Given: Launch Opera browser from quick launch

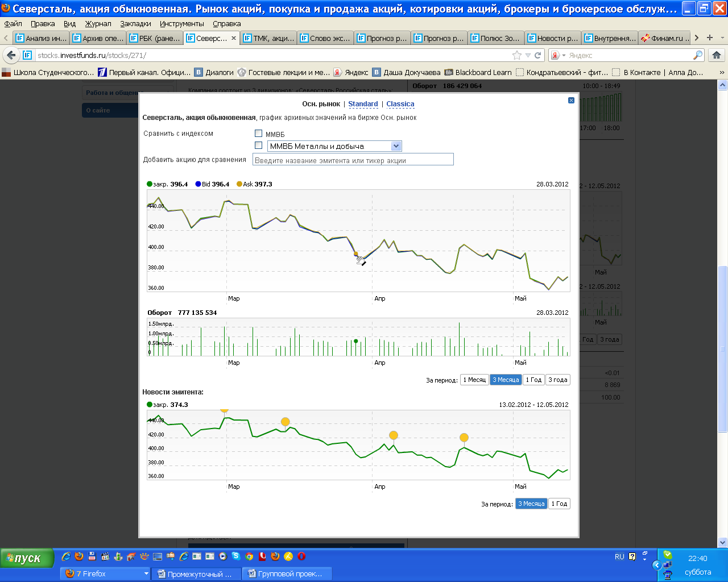Looking at the screenshot, I should pyautogui.click(x=301, y=556).
